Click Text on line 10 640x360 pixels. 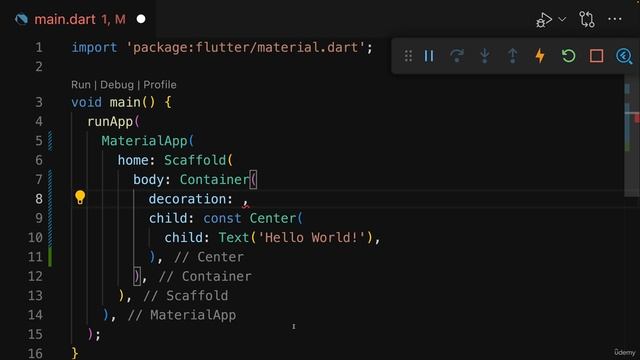234,238
